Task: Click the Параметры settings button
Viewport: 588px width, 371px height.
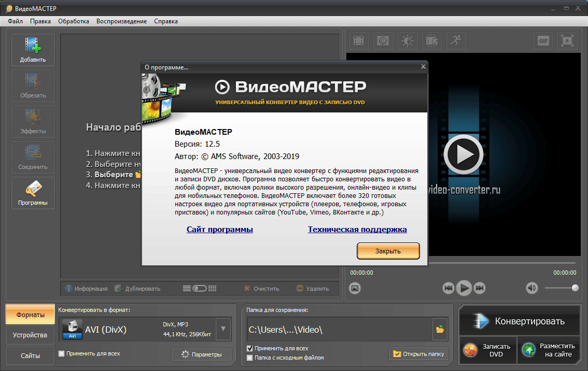Action: point(202,354)
